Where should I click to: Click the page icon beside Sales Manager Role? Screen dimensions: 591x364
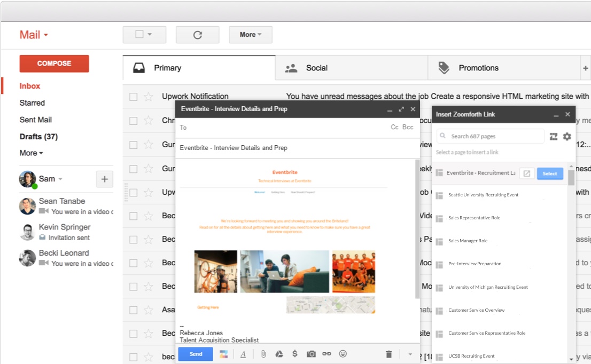pos(439,241)
